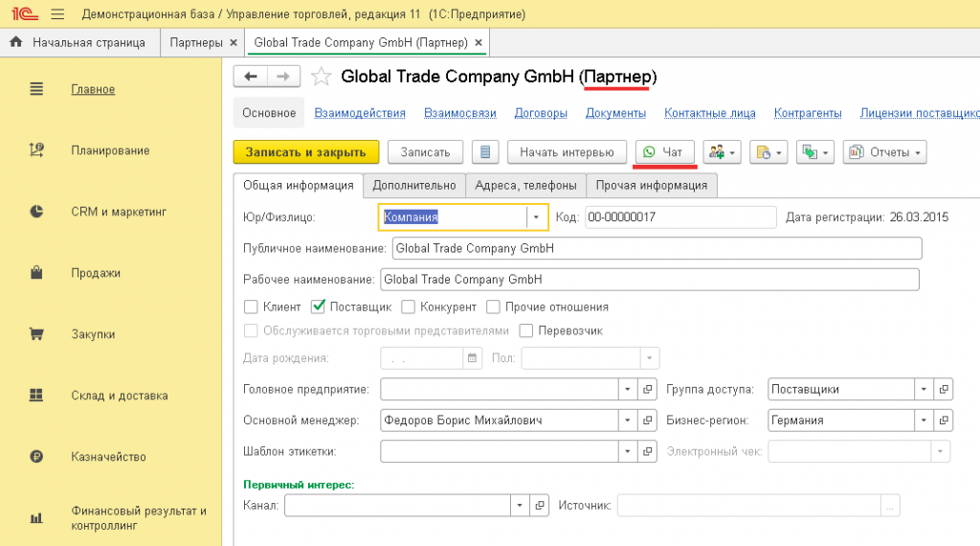
Task: Select the Общая информация tab
Action: coord(299,185)
